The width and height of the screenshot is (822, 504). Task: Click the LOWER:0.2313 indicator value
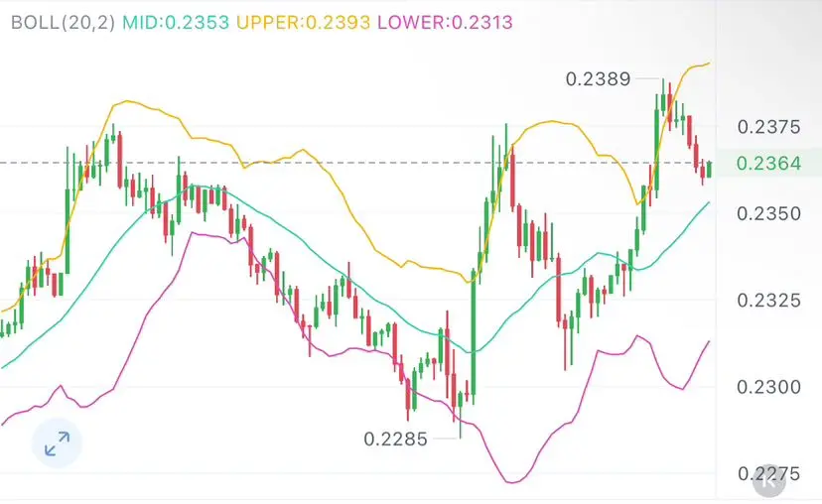[x=445, y=22]
